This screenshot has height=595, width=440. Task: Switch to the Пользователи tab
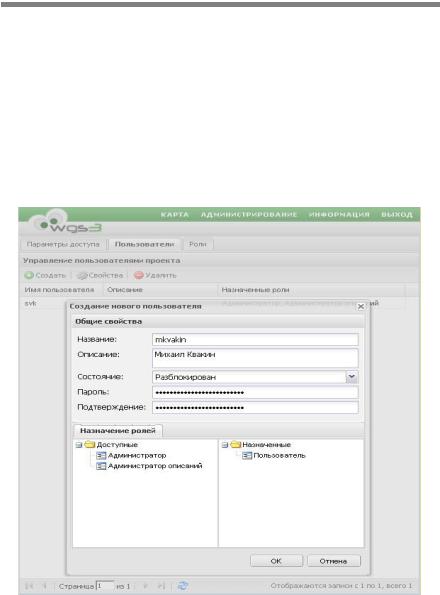(145, 244)
